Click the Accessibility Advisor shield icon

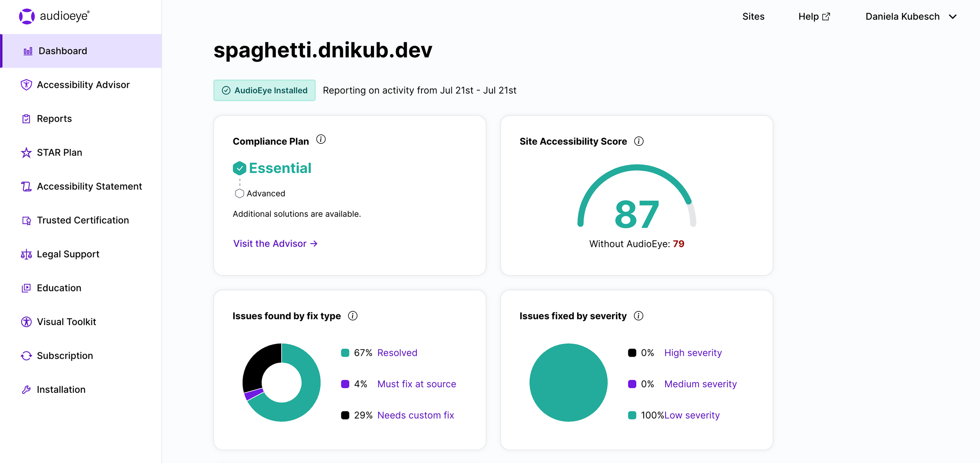pyautogui.click(x=26, y=85)
